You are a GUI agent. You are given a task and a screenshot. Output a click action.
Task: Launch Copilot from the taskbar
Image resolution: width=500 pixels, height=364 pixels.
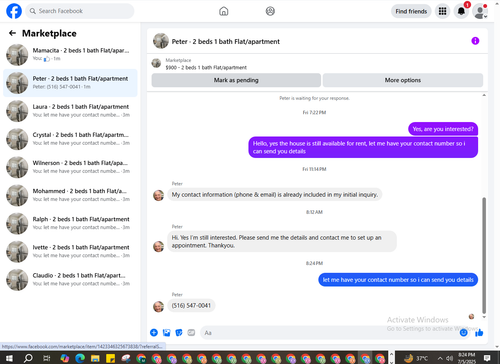pos(65,358)
